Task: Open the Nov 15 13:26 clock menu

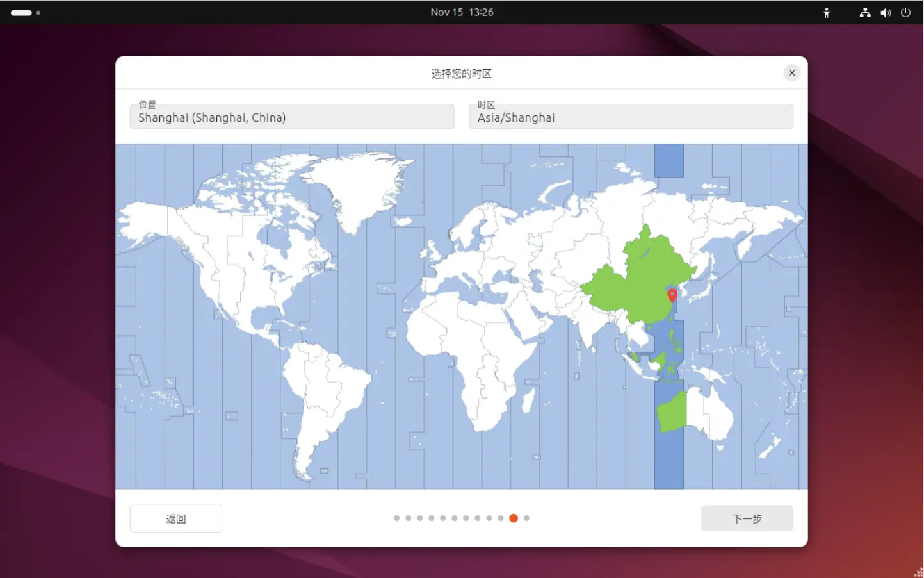Action: 462,12
